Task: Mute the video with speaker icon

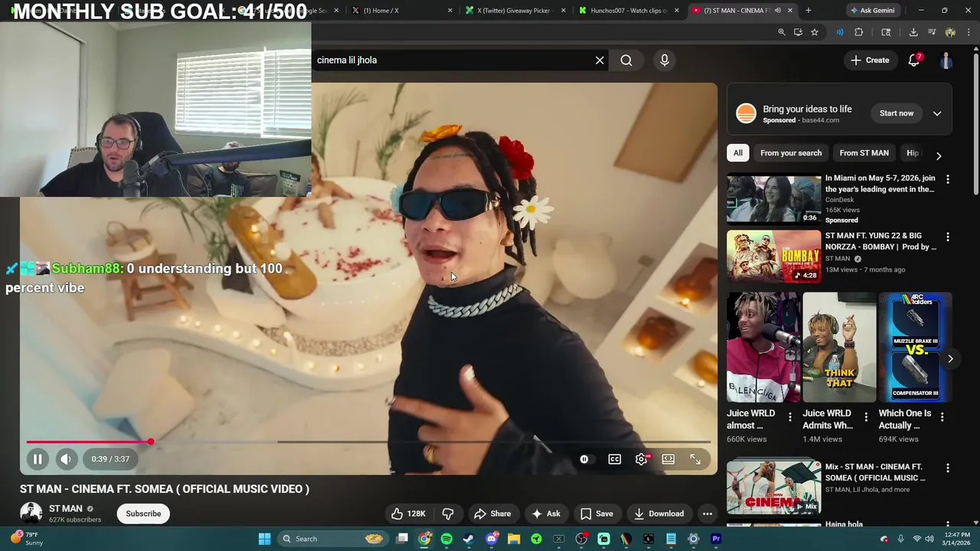Action: pos(66,459)
